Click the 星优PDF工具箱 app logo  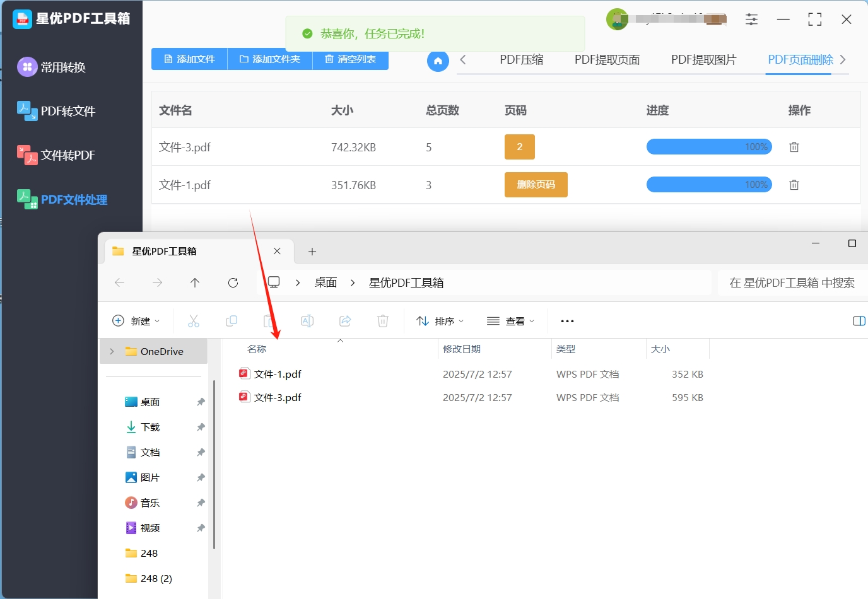click(x=22, y=19)
